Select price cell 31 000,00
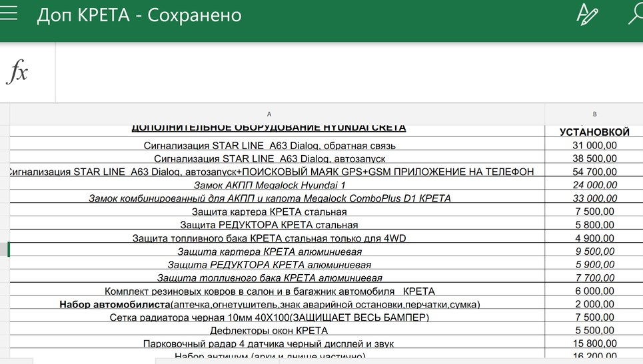 click(x=594, y=144)
